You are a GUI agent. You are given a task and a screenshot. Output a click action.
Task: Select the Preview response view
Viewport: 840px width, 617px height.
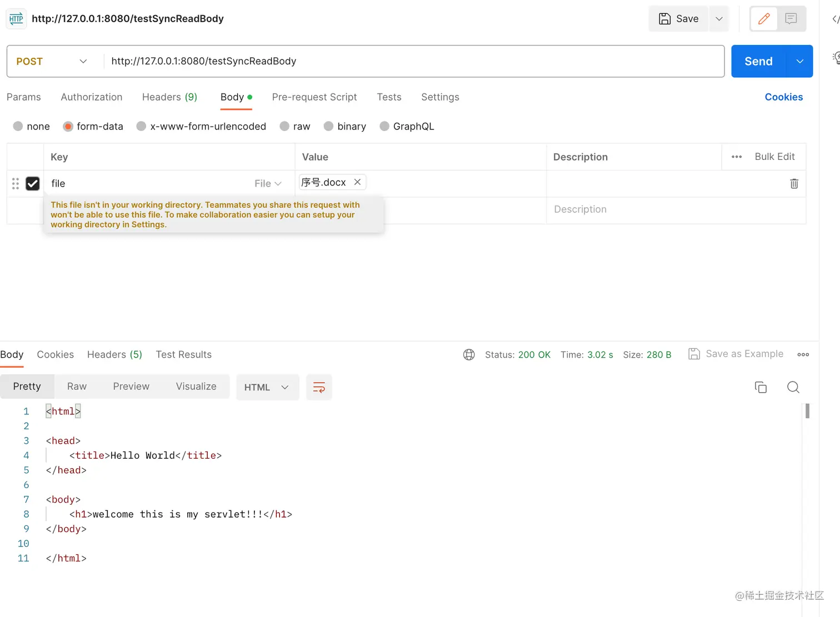(131, 387)
